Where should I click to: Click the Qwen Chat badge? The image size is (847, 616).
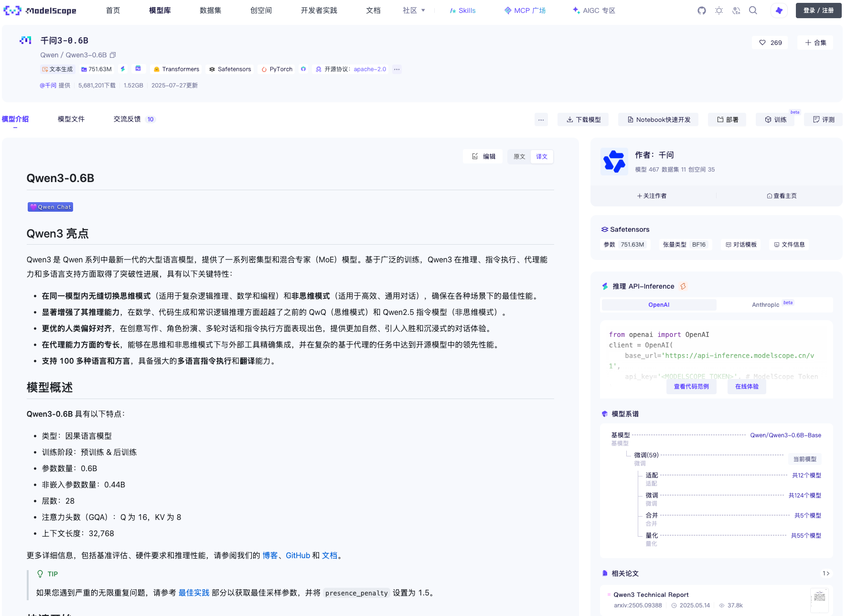[50, 207]
